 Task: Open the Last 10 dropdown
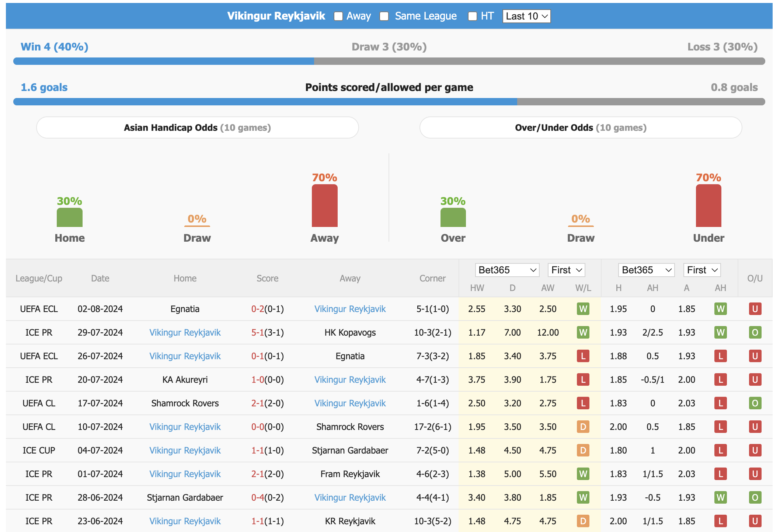(x=526, y=16)
